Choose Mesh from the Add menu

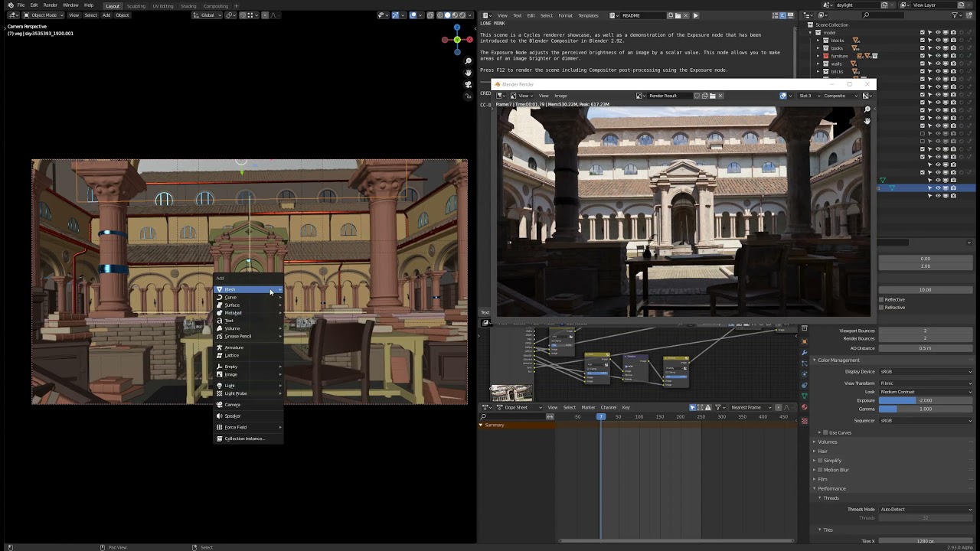pos(230,289)
